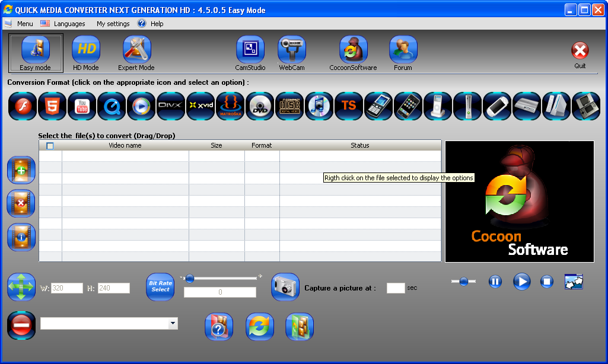
Task: Open the CocoonSoftware website icon
Action: (x=353, y=53)
